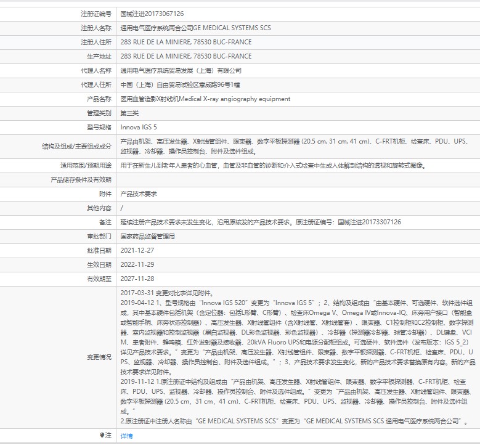480x448 pixels.
Task: Select expiry date 2027-11-28
Action: (137, 279)
